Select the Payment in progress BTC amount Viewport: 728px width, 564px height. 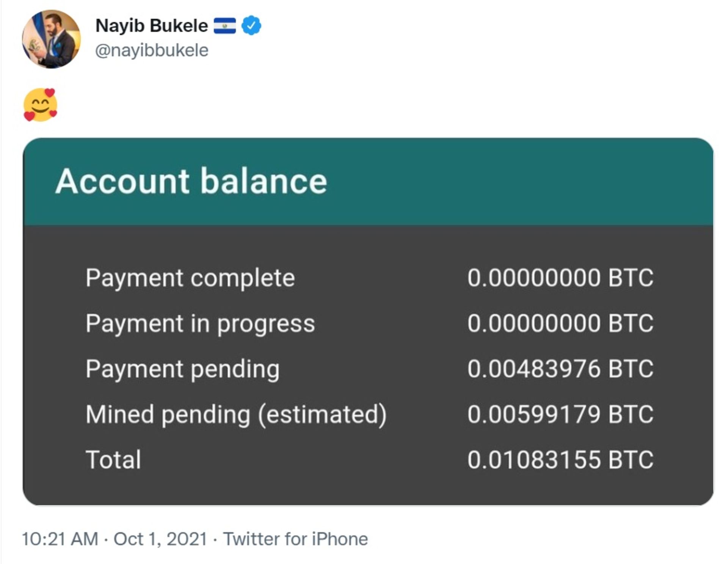(560, 324)
